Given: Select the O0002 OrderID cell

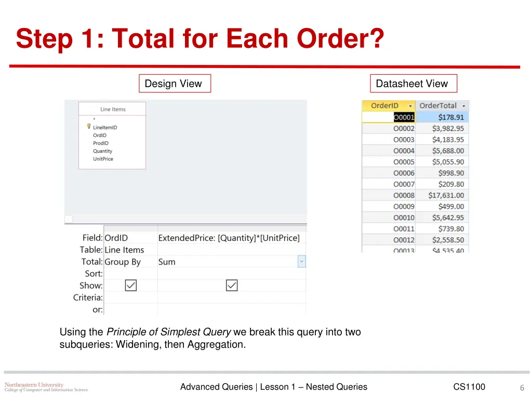Looking at the screenshot, I should tap(389, 129).
